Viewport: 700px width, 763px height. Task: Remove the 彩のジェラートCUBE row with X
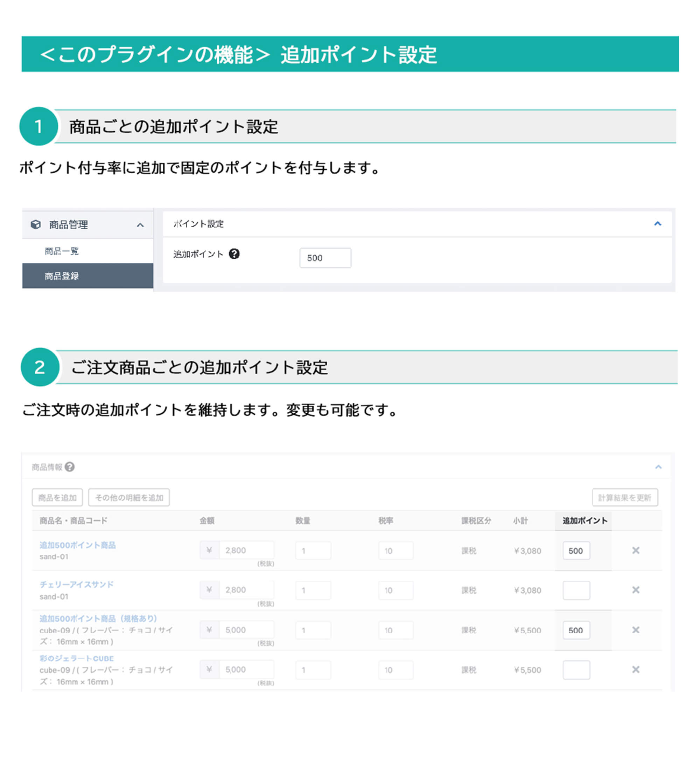(636, 670)
